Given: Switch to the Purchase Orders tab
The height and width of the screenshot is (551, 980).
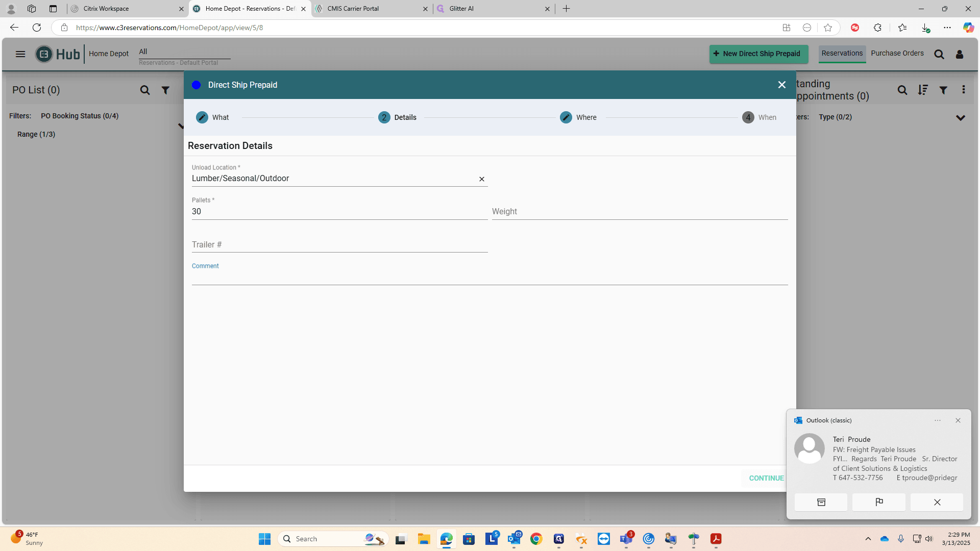Looking at the screenshot, I should click(x=897, y=53).
